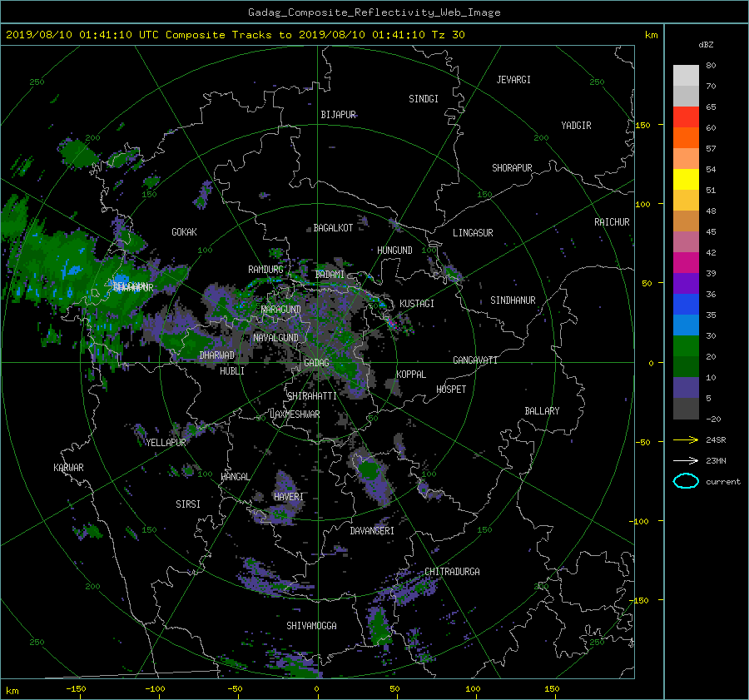
Task: Click the SINDHANUR city label
Action: pyautogui.click(x=513, y=300)
